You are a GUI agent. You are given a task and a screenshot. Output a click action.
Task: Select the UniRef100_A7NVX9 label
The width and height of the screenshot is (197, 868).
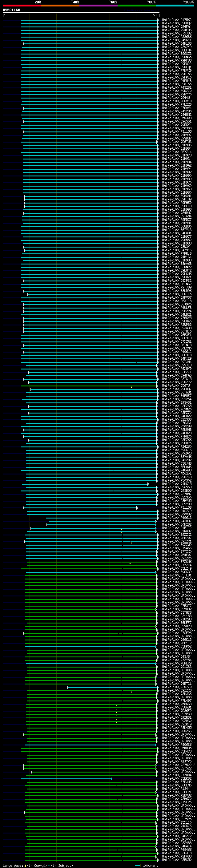click(x=176, y=71)
